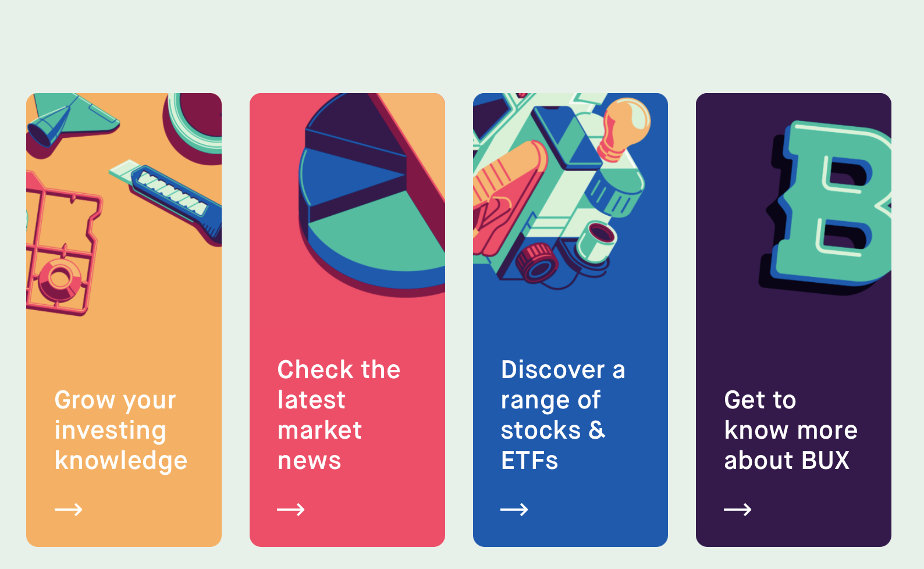Open 'Get to know more about BUX'

coord(791,430)
